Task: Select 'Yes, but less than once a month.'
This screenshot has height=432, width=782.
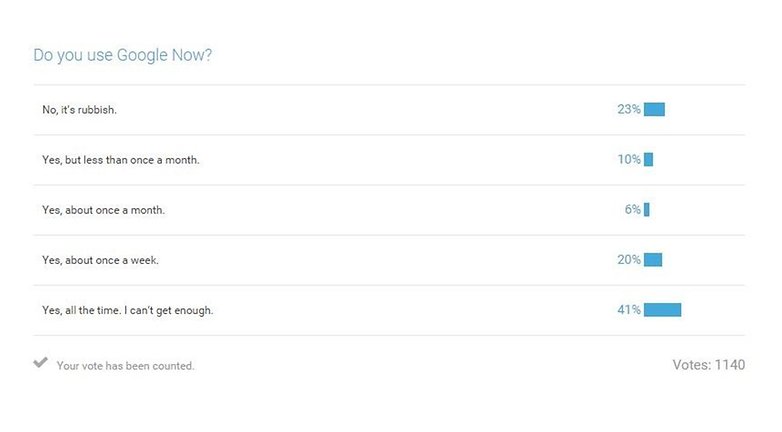Action: (389, 160)
